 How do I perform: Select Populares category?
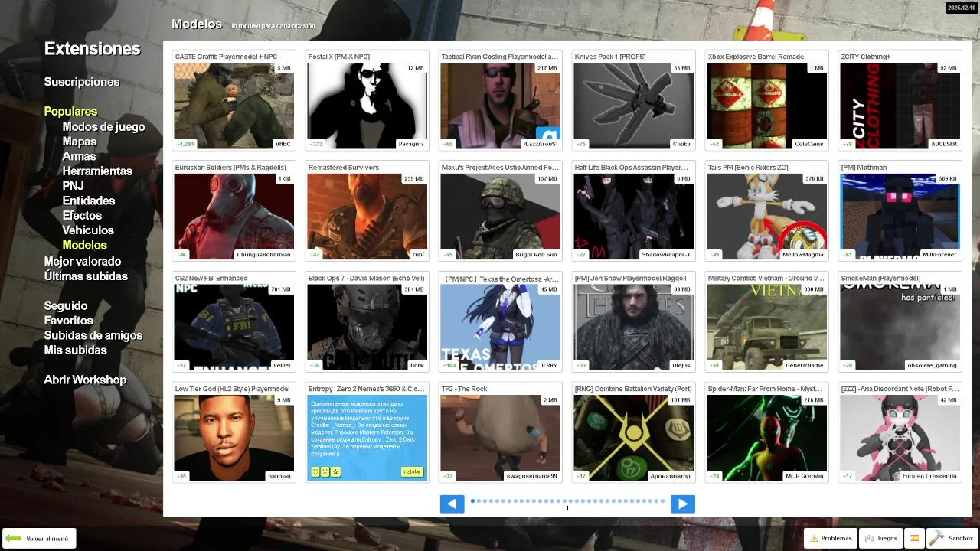coord(70,112)
